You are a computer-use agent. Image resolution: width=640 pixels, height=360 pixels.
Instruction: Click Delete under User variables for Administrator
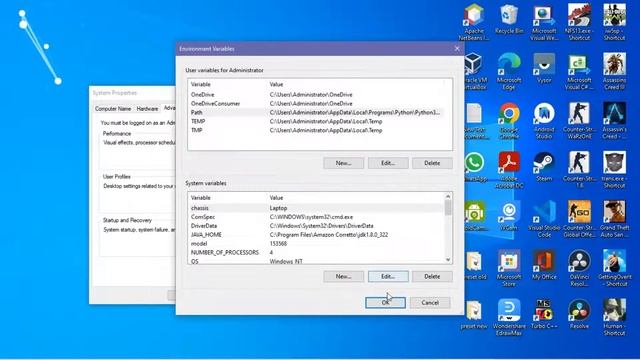[432, 163]
